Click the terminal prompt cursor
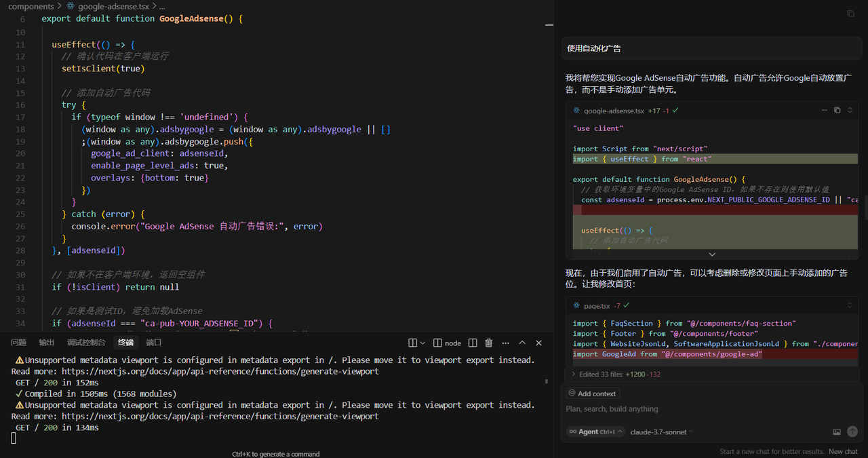Screen dimensions: 868x458 [x=14, y=438]
